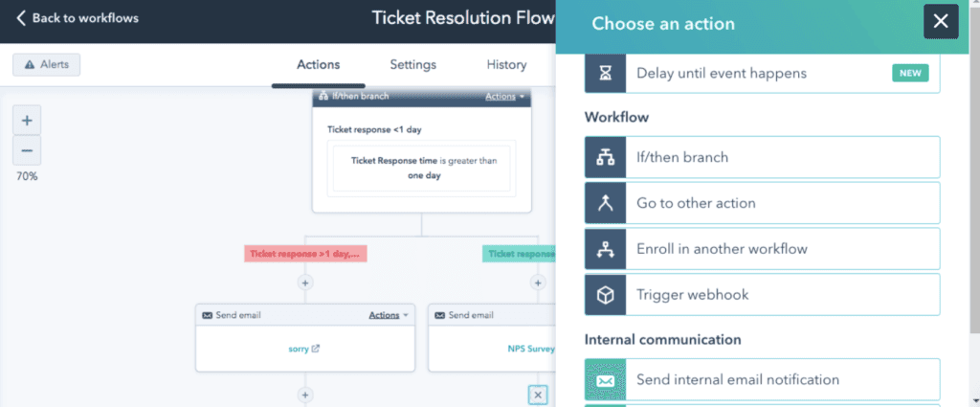This screenshot has height=407, width=980.
Task: Zoom out with the minus button
Action: [x=27, y=150]
